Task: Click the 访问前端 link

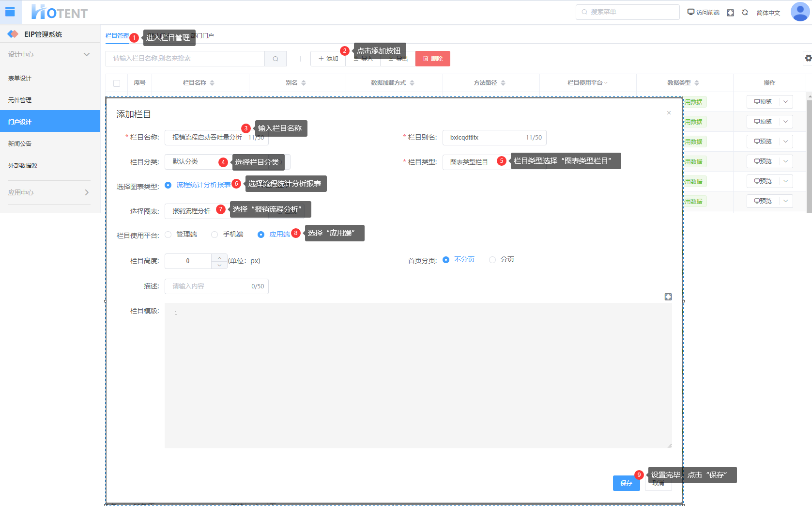Action: [707, 13]
